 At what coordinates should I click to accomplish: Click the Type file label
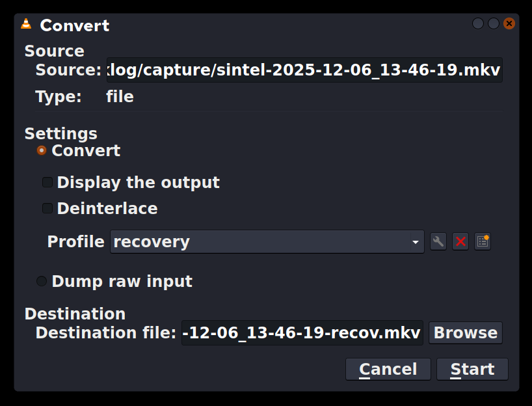[x=120, y=97]
